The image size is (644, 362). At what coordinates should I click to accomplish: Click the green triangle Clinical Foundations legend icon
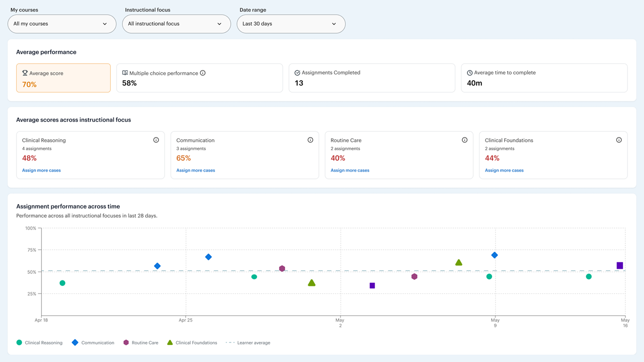click(170, 343)
